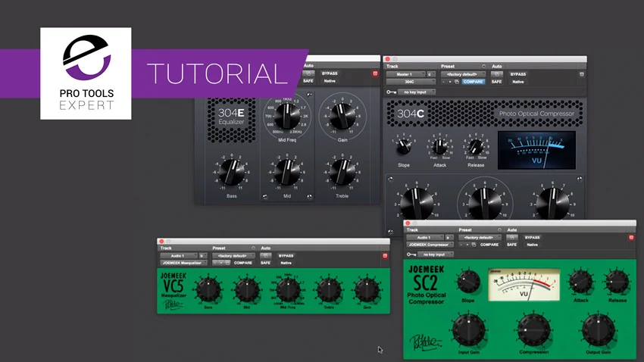The image size is (644, 362).
Task: Open preset settings circle menu in 304C window
Action: (x=483, y=66)
